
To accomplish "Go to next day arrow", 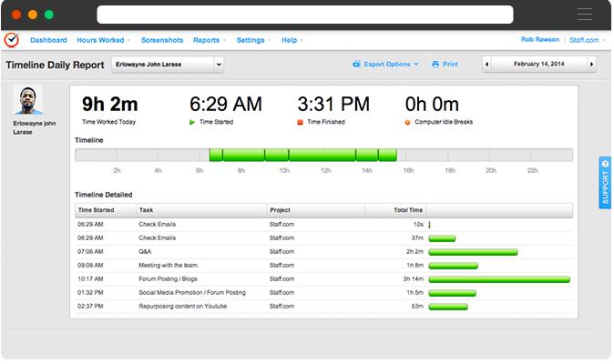I will point(591,64).
